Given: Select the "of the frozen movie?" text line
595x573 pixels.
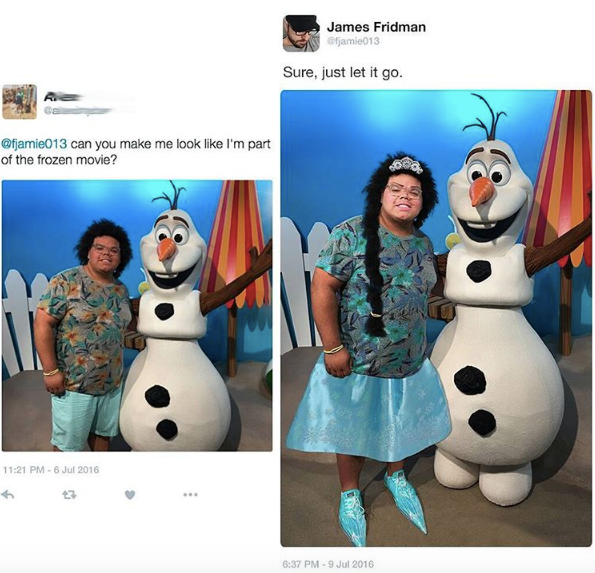Looking at the screenshot, I should point(59,160).
